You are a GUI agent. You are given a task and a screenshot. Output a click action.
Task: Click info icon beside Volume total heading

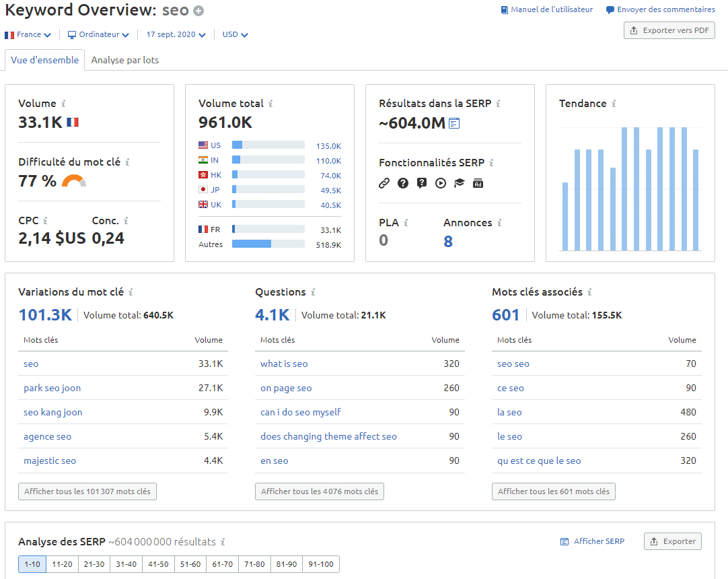click(270, 104)
